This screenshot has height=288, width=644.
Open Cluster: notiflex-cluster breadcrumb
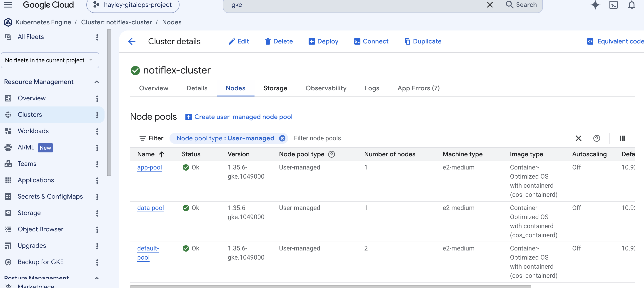117,22
